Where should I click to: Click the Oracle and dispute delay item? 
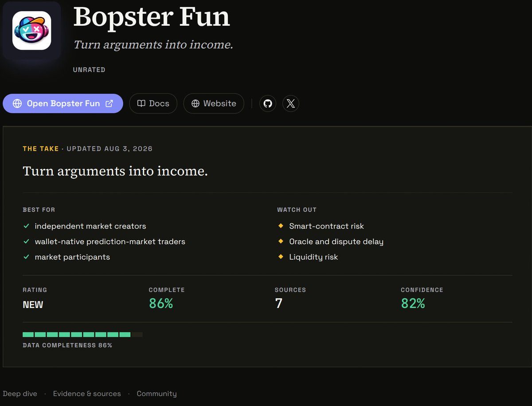[336, 242]
